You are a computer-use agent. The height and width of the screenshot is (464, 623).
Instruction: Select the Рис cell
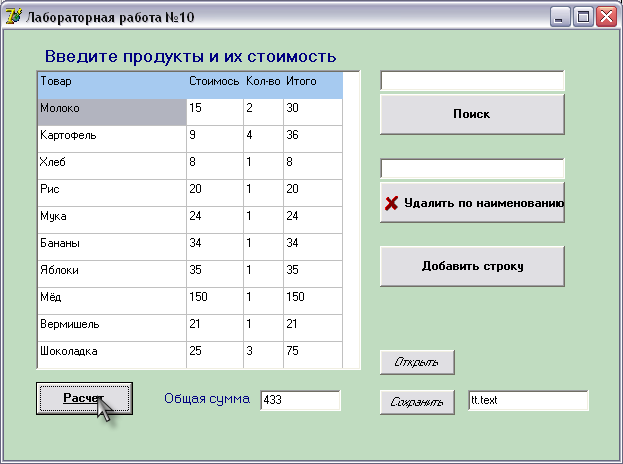pyautogui.click(x=112, y=193)
